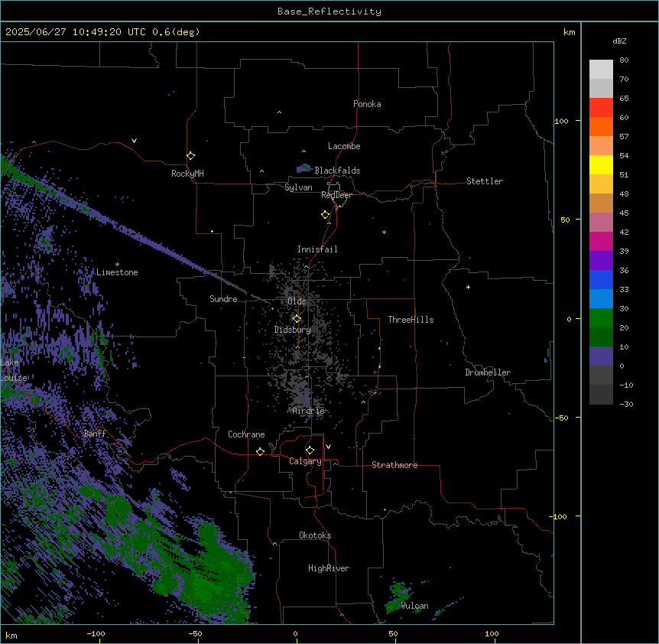659x644 pixels.
Task: Click yellow diamond marker near Didsbury
Action: click(x=297, y=319)
